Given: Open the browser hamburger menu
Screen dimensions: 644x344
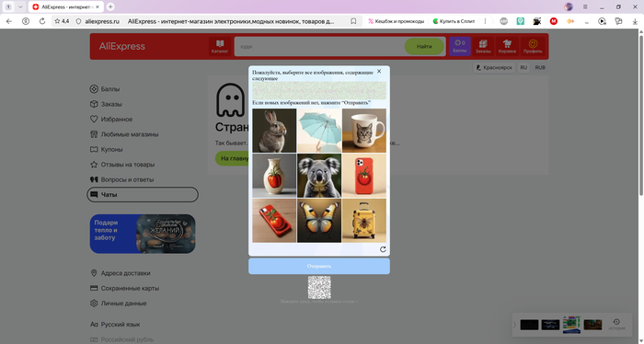Looking at the screenshot, I should pyautogui.click(x=585, y=7).
